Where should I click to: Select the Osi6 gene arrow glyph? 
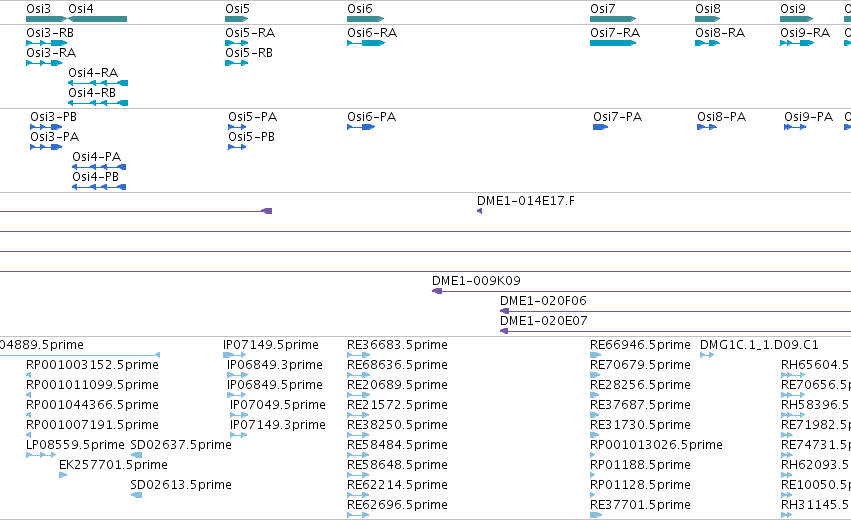tap(365, 19)
